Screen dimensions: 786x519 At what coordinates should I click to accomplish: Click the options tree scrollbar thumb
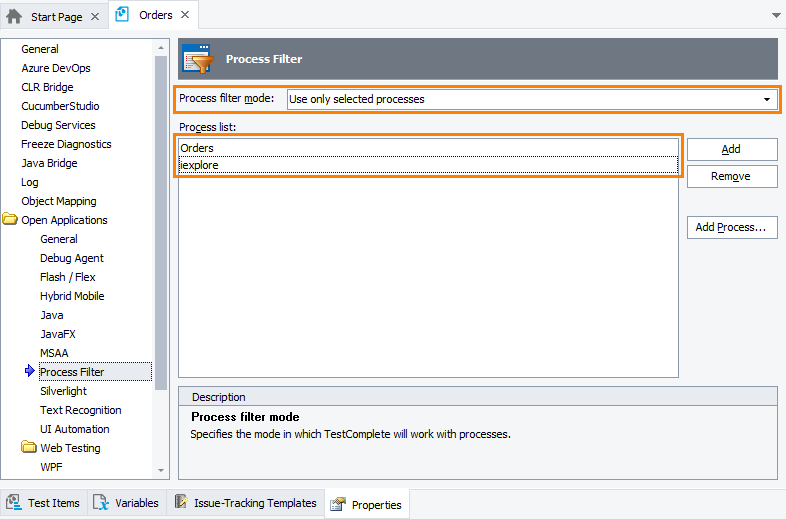point(161,223)
